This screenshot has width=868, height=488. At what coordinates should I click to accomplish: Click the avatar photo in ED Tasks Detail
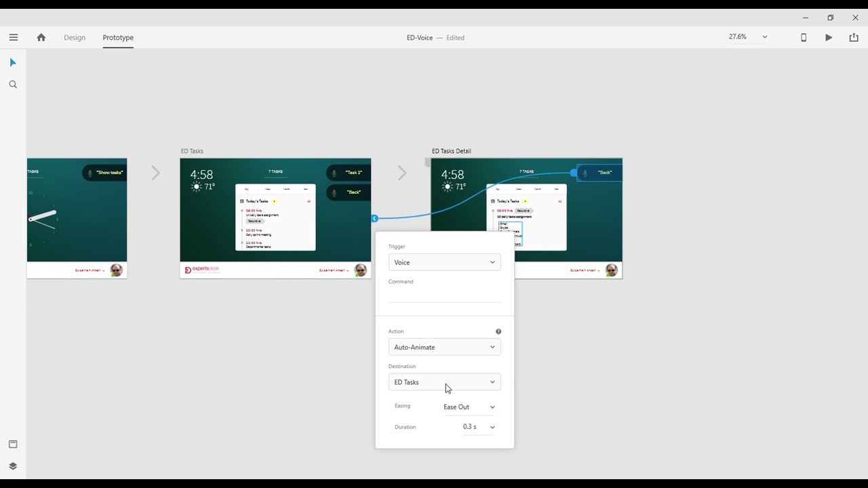point(612,270)
